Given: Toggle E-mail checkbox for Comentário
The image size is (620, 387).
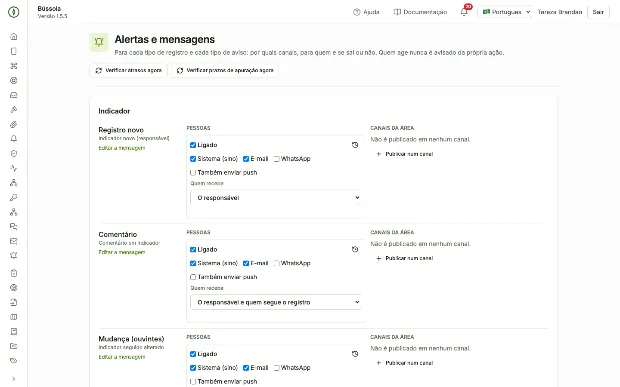Looking at the screenshot, I should coord(246,263).
